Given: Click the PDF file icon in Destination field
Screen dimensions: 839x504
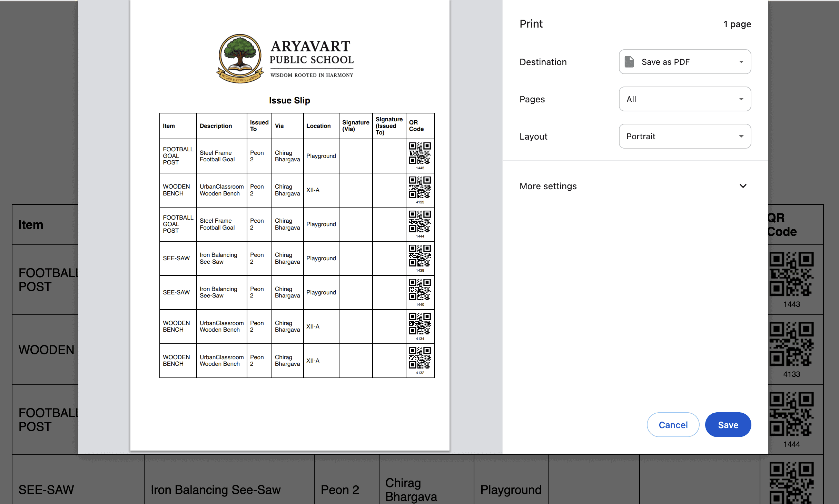Looking at the screenshot, I should tap(629, 62).
